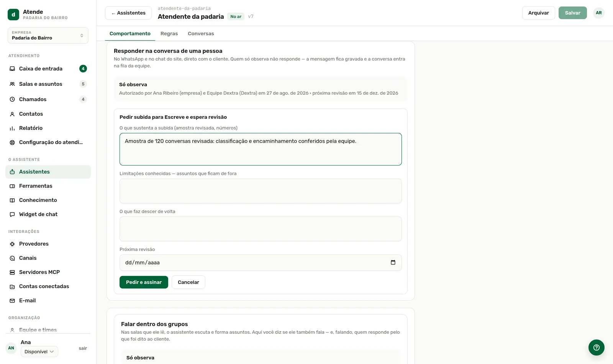
Task: Click the Ana AN avatar
Action: tap(11, 348)
